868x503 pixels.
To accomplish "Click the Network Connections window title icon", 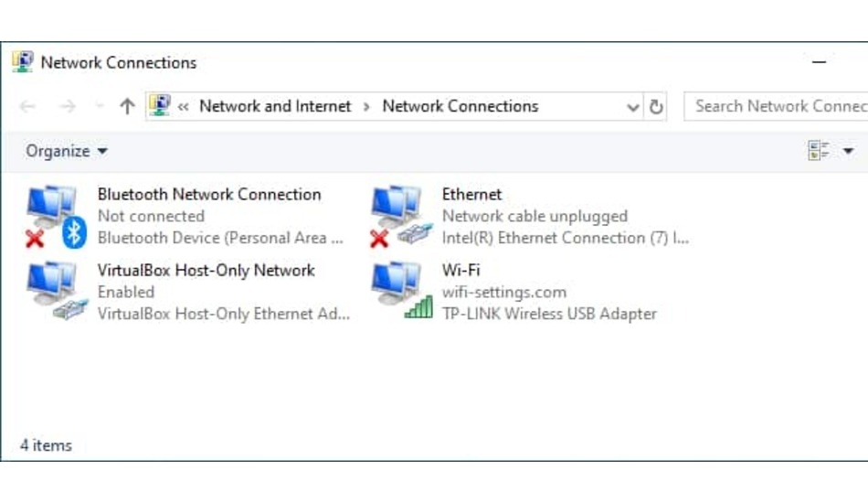I will tap(23, 62).
